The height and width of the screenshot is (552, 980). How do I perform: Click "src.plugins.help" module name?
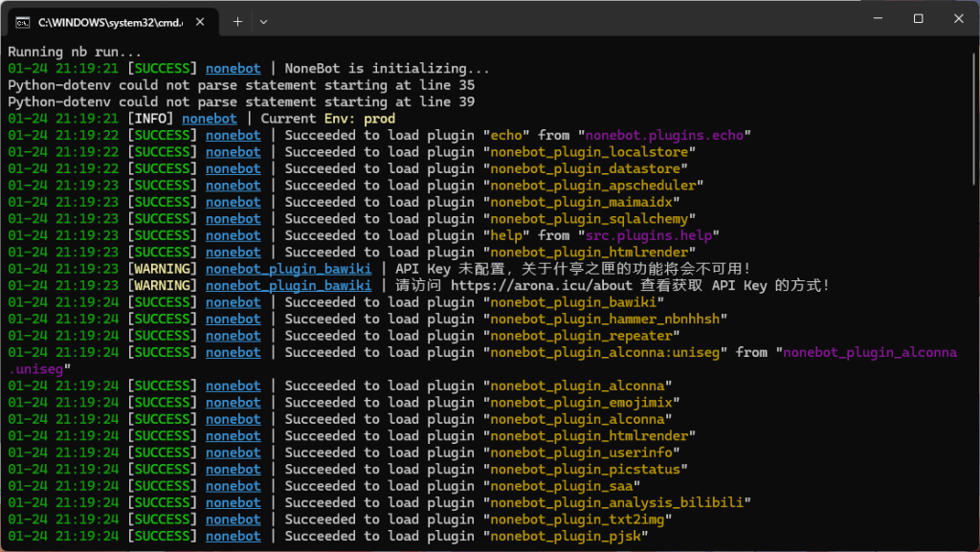[x=649, y=235]
